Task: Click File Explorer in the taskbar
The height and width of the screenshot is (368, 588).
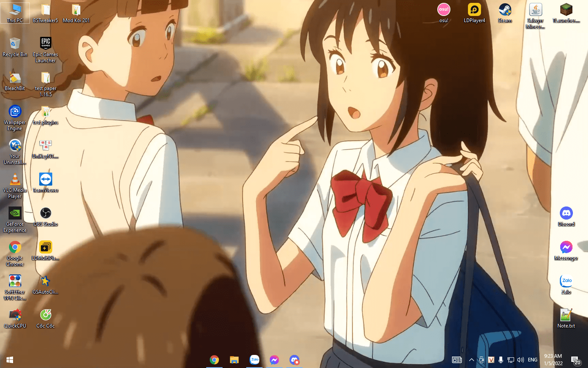Action: tap(234, 360)
